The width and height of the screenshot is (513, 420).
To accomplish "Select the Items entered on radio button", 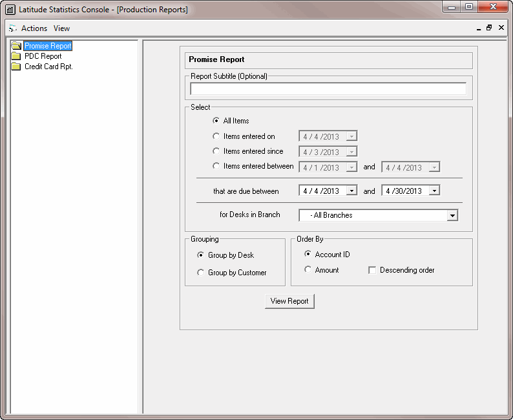I will [216, 136].
